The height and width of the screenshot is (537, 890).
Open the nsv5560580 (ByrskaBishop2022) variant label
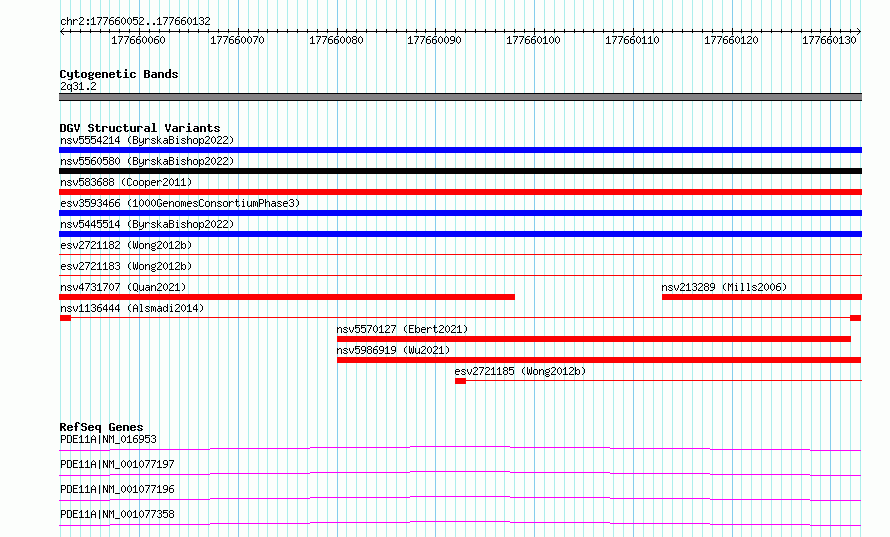[147, 161]
